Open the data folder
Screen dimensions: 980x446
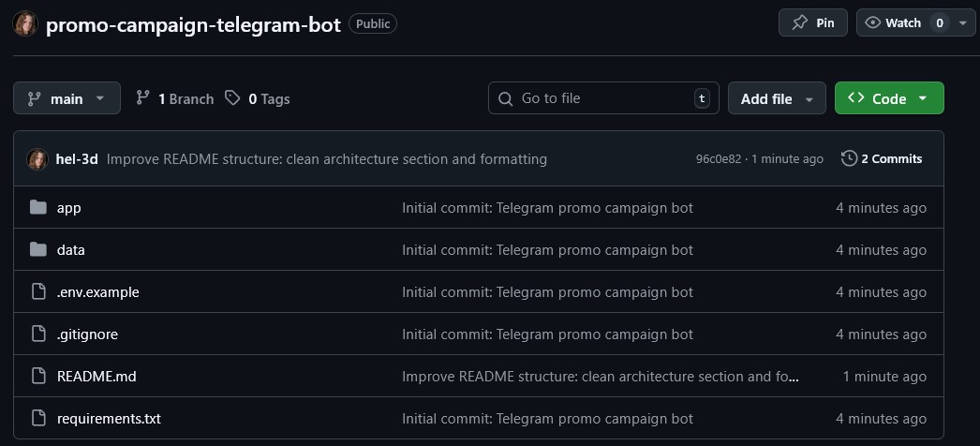point(70,250)
